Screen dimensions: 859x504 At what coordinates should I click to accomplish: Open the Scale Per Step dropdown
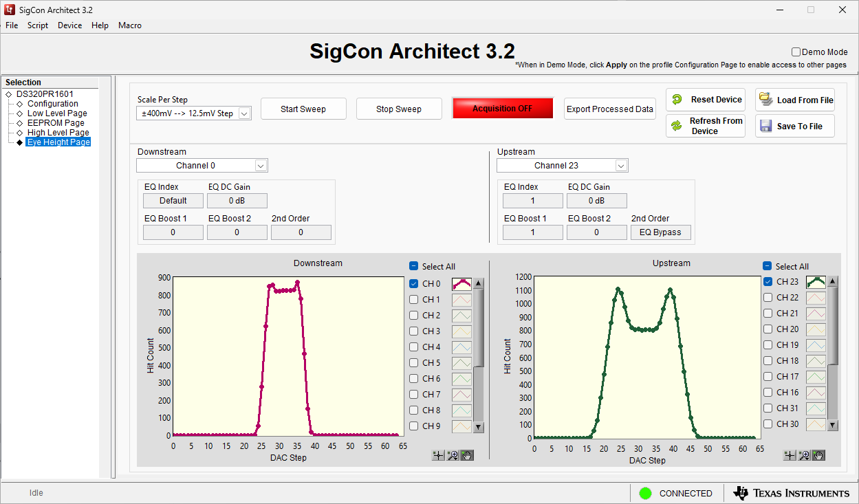244,113
